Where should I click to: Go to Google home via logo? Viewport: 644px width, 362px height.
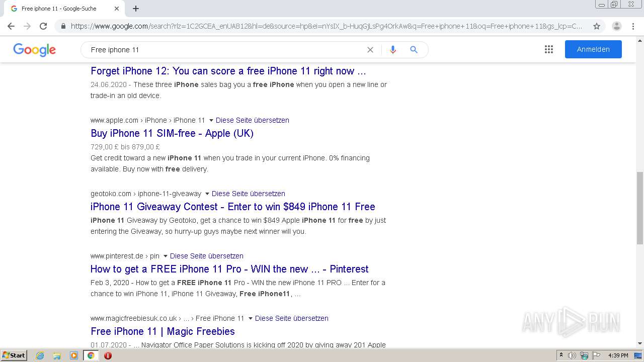(x=34, y=50)
